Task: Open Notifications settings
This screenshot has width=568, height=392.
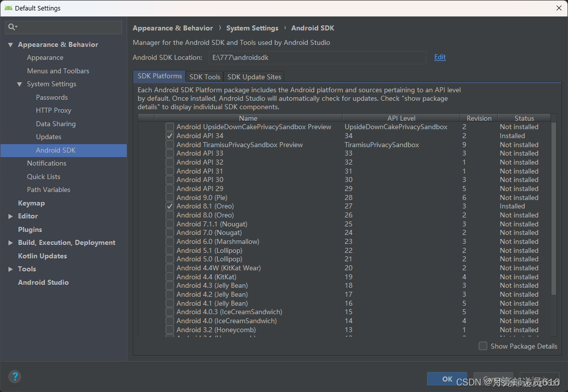Action: (x=47, y=164)
